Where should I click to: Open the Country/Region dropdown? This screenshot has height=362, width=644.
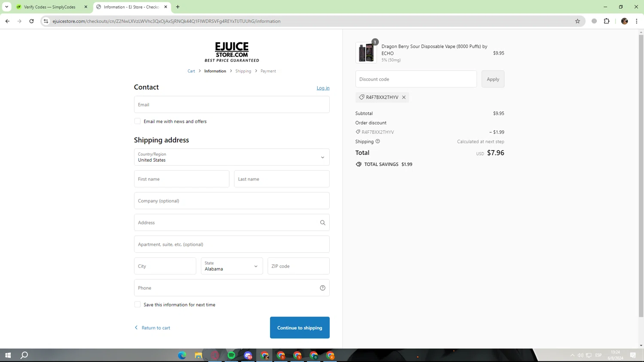pos(232,157)
